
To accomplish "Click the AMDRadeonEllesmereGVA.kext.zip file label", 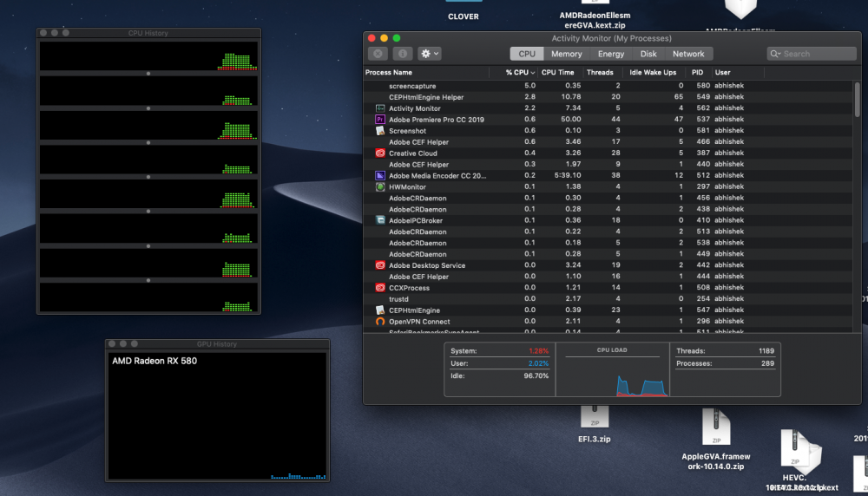I will (x=595, y=21).
